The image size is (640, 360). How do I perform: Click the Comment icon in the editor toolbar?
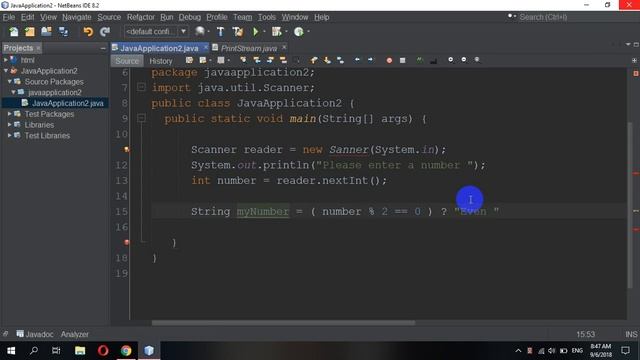click(x=420, y=60)
